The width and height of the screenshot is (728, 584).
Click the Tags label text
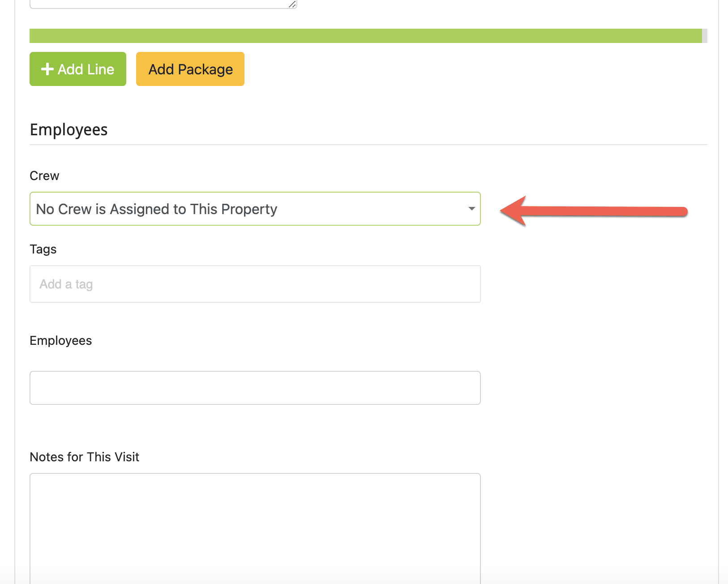point(43,249)
